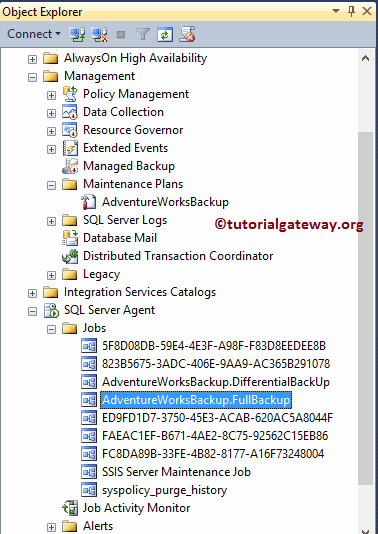Click the vertical scrollbar thumb
This screenshot has height=534, width=378.
point(365,307)
